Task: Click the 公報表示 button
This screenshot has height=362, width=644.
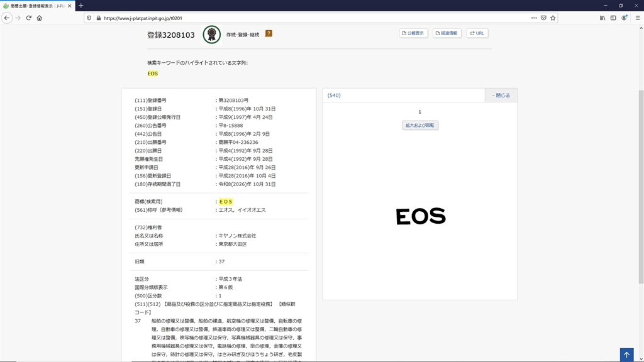Action: (413, 33)
